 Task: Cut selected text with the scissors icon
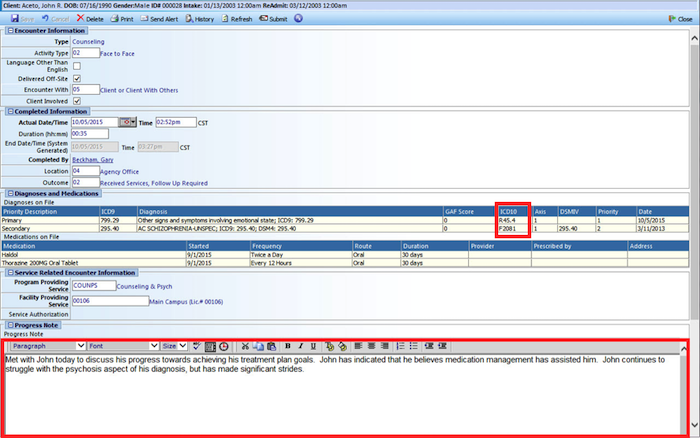(245, 346)
